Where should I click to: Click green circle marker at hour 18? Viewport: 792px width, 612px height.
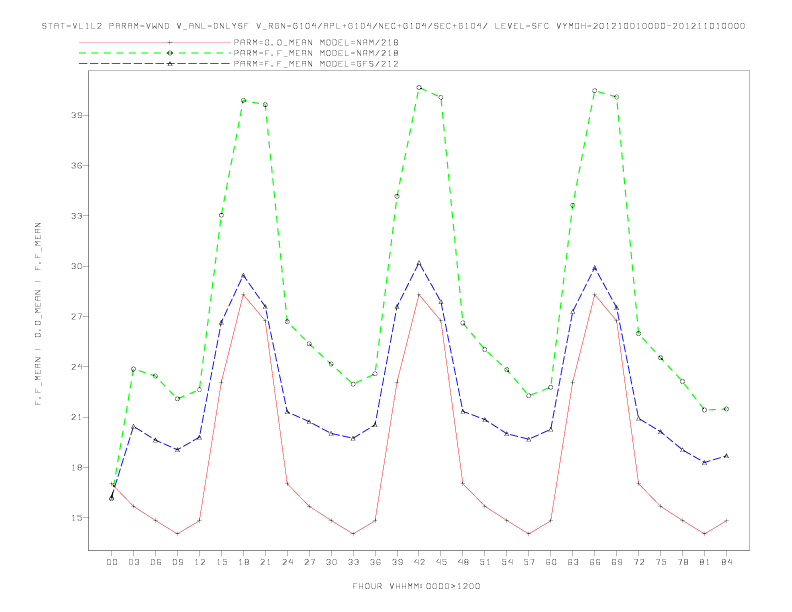coord(243,100)
